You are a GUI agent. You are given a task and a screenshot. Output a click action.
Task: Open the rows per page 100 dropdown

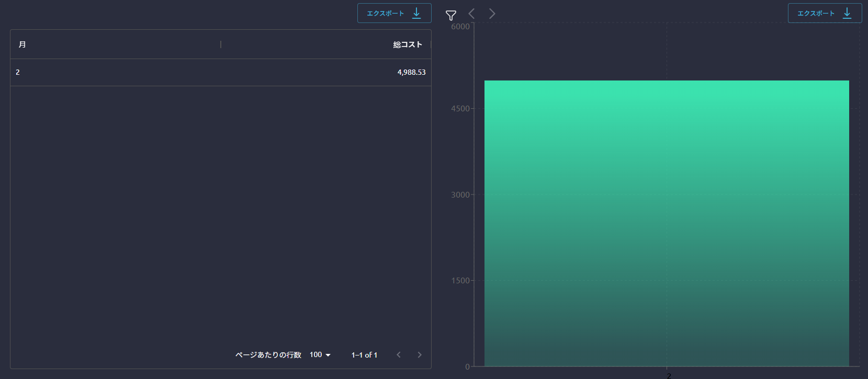tap(320, 355)
